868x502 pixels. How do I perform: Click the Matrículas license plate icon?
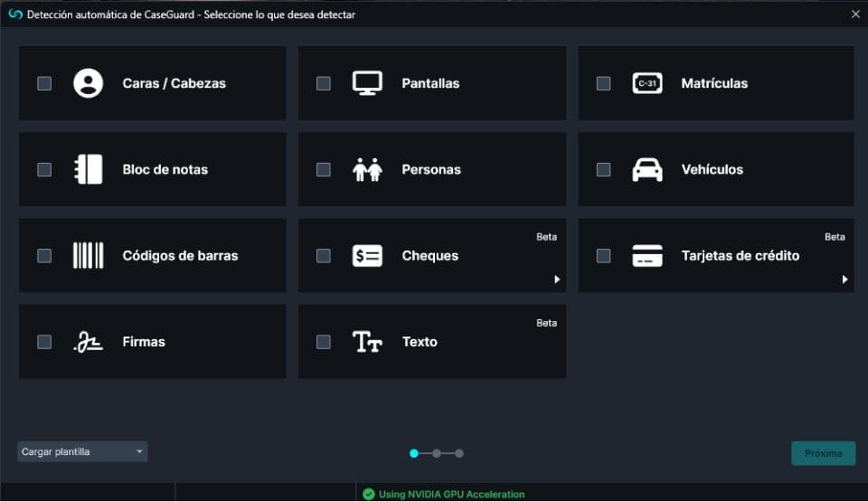pos(647,83)
